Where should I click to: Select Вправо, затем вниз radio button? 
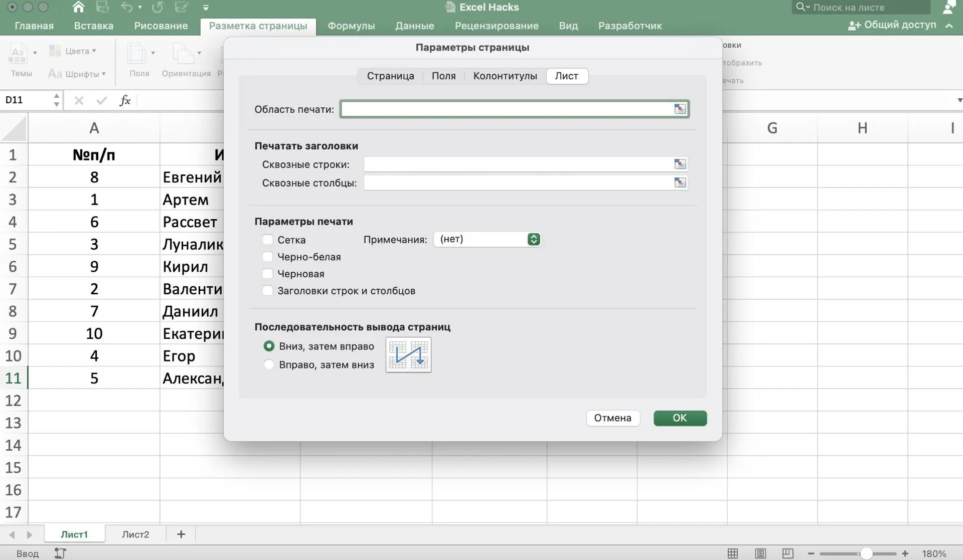click(269, 364)
